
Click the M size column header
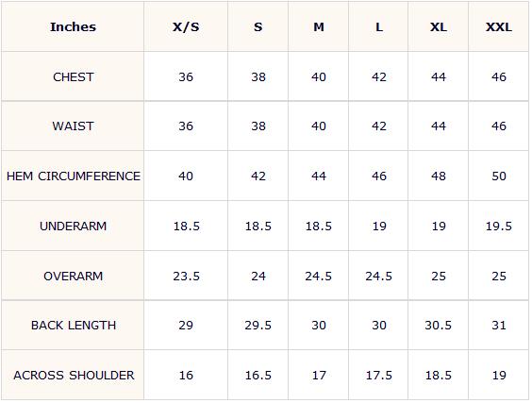pyautogui.click(x=319, y=26)
